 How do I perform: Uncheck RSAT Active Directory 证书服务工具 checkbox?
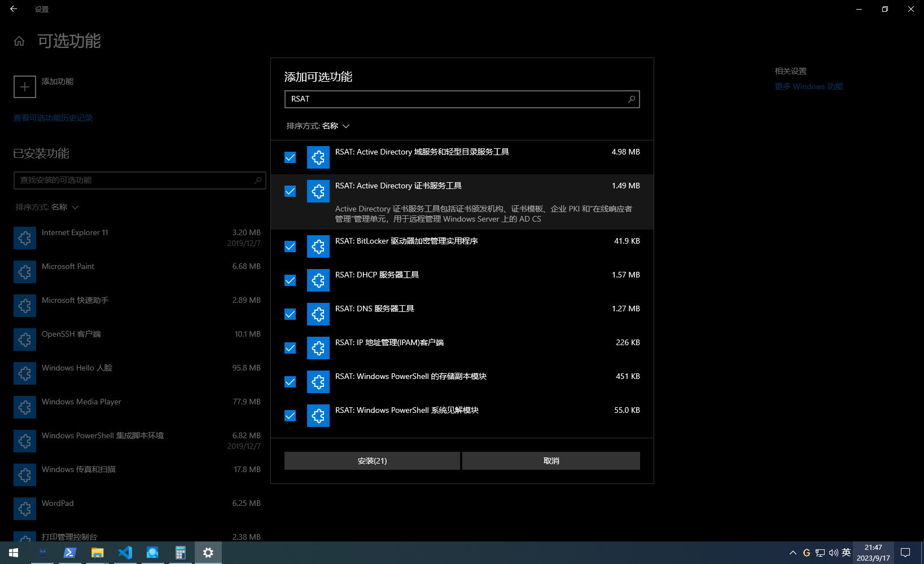point(290,191)
